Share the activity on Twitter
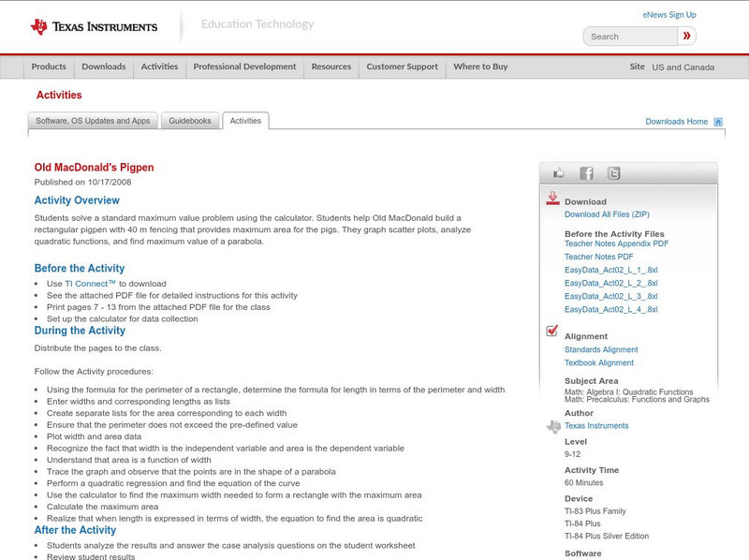Screen dimensions: 749x560 click(x=614, y=173)
